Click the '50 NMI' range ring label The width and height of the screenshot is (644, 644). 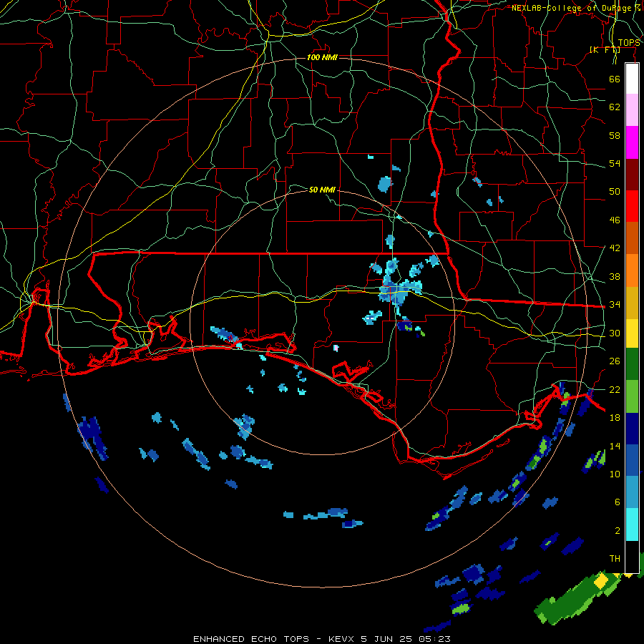322,190
